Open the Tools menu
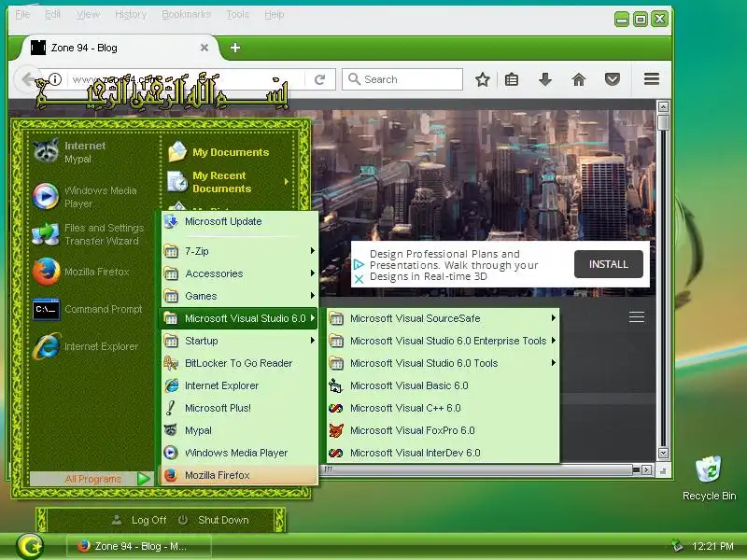 (238, 14)
